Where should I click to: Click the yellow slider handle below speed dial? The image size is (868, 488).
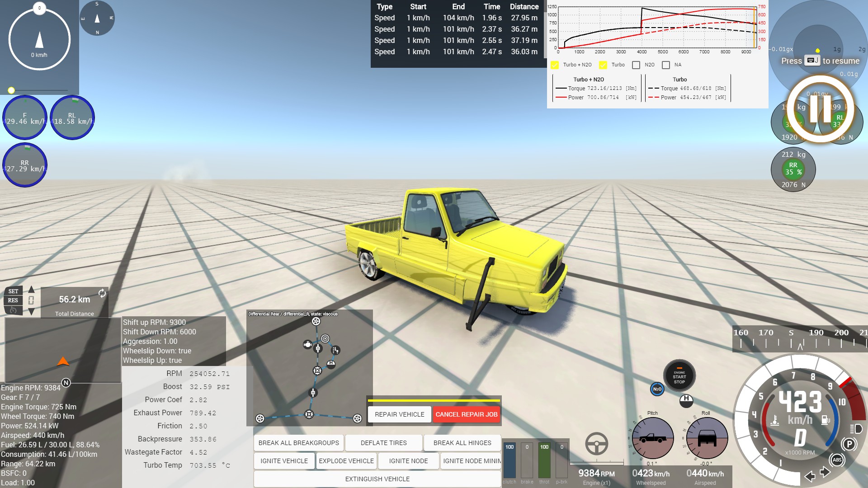11,90
